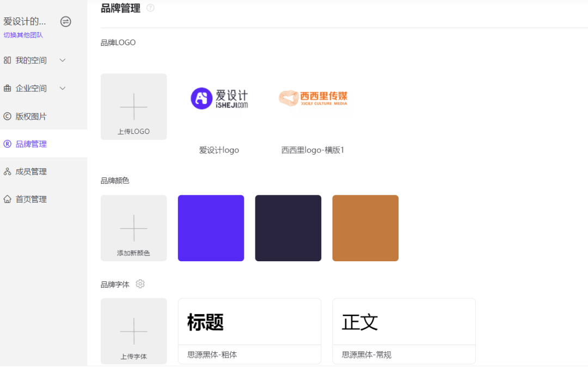This screenshot has width=588, height=368.
Task: Click the 上传字体 label
Action: tap(133, 357)
